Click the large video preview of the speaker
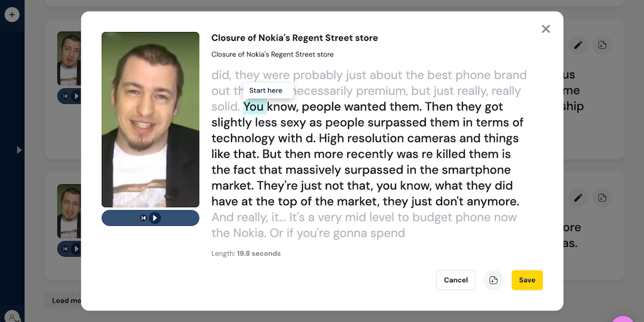Image resolution: width=644 pixels, height=322 pixels. point(150,119)
